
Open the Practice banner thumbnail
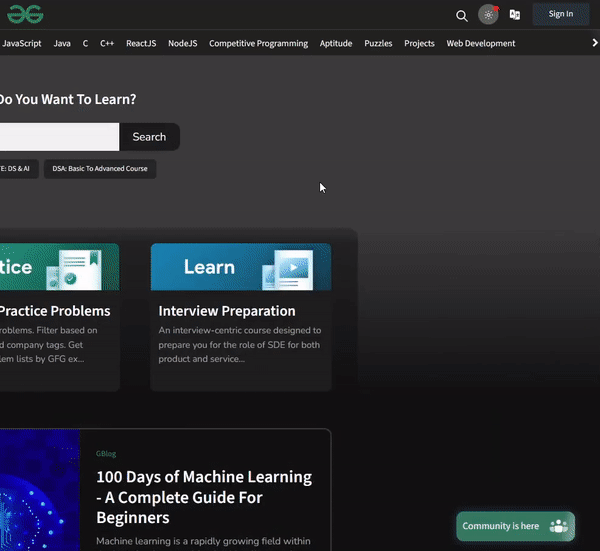59,267
